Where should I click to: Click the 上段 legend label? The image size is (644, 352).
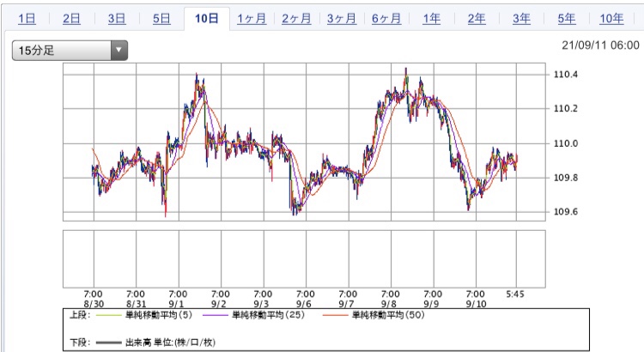(x=79, y=315)
